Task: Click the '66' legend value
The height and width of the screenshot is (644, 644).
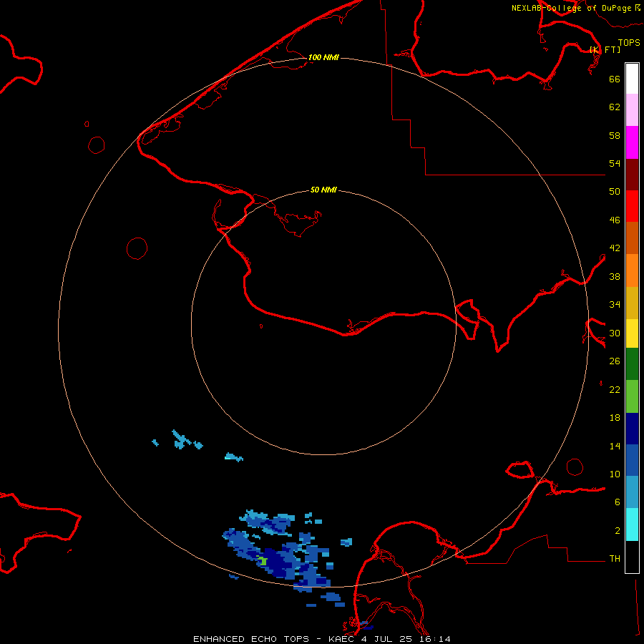Action: (615, 79)
